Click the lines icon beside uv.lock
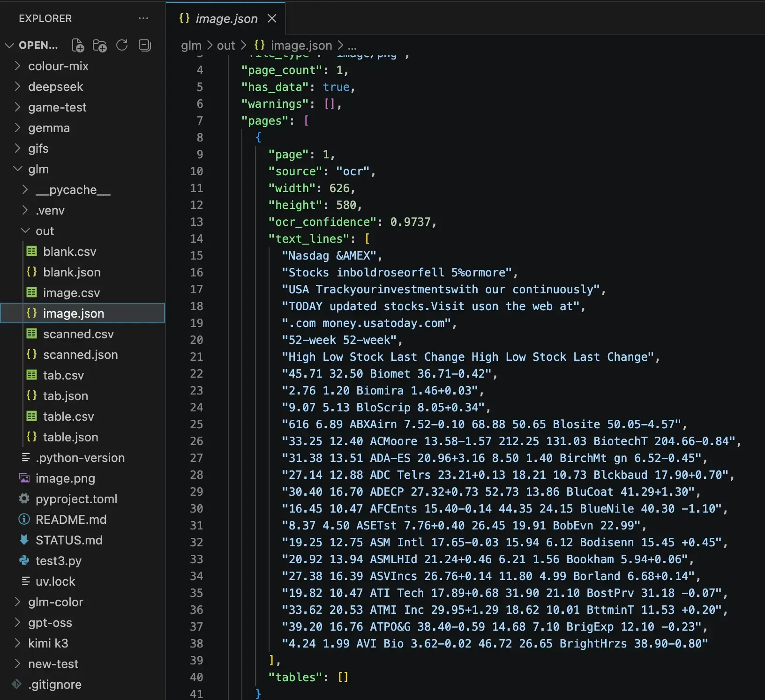 [26, 581]
